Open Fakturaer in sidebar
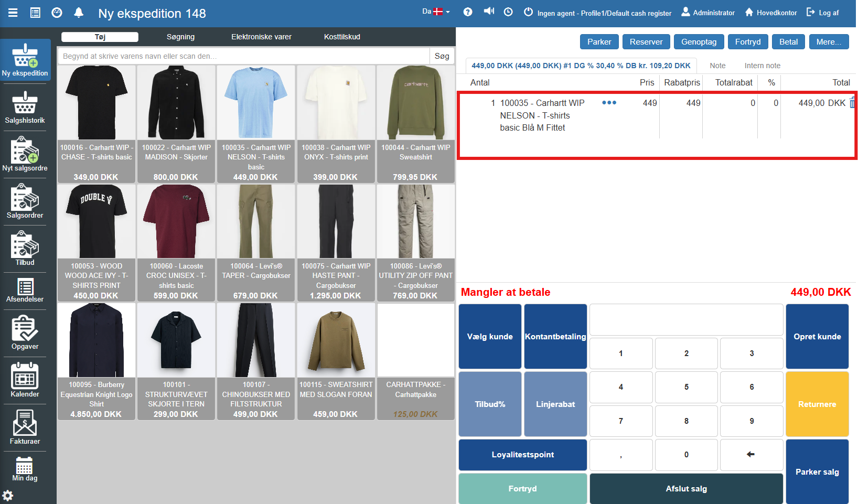 [x=25, y=427]
